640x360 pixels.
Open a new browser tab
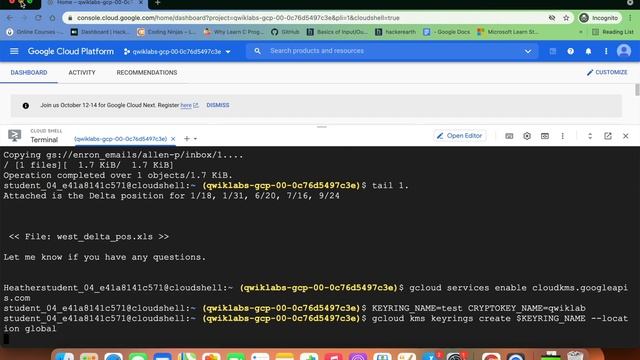[158, 3]
